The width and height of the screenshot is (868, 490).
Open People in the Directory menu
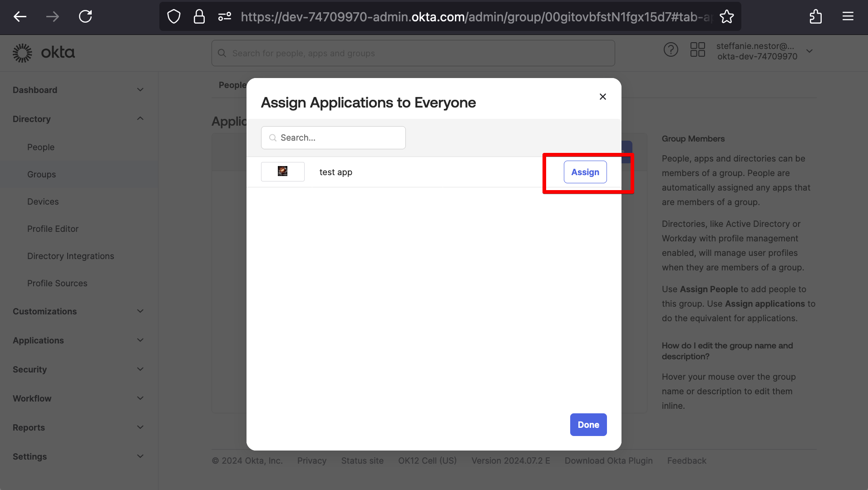(x=41, y=147)
